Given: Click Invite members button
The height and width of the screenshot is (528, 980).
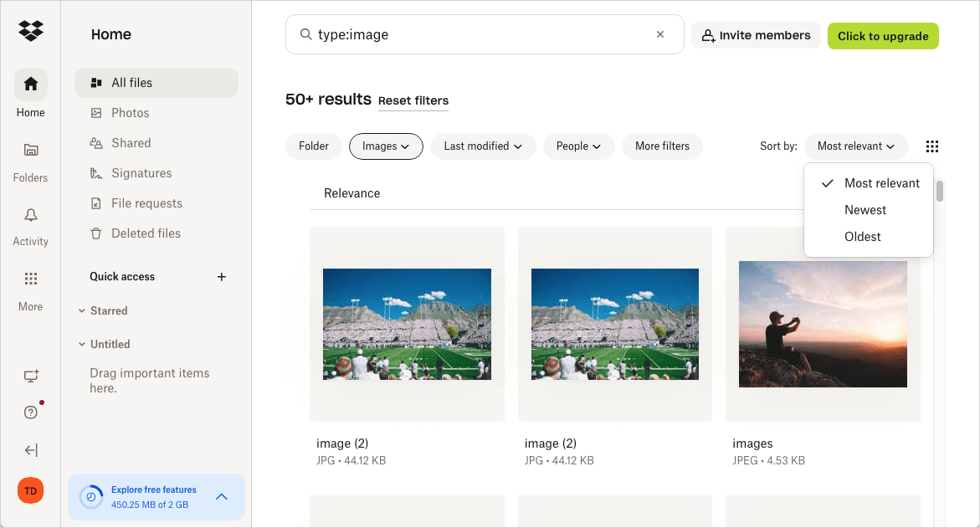Looking at the screenshot, I should (x=756, y=36).
